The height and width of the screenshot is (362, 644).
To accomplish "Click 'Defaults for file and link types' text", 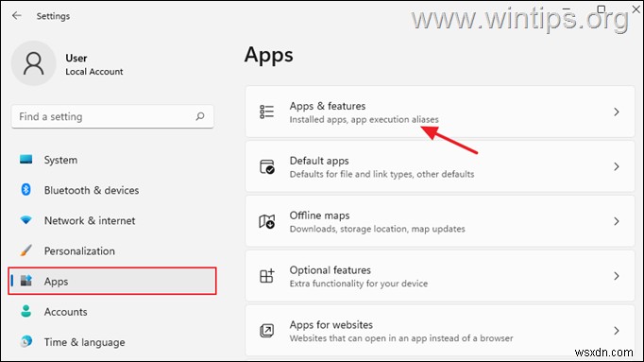I will (352, 174).
